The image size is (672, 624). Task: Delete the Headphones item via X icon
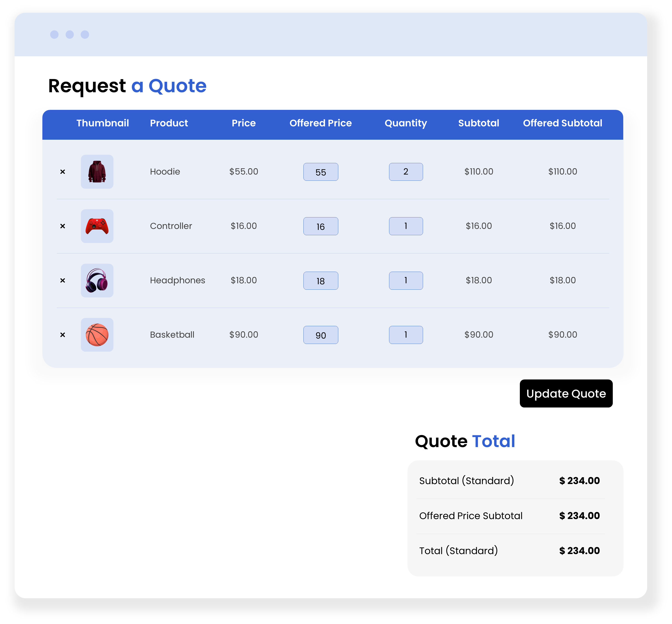point(62,281)
